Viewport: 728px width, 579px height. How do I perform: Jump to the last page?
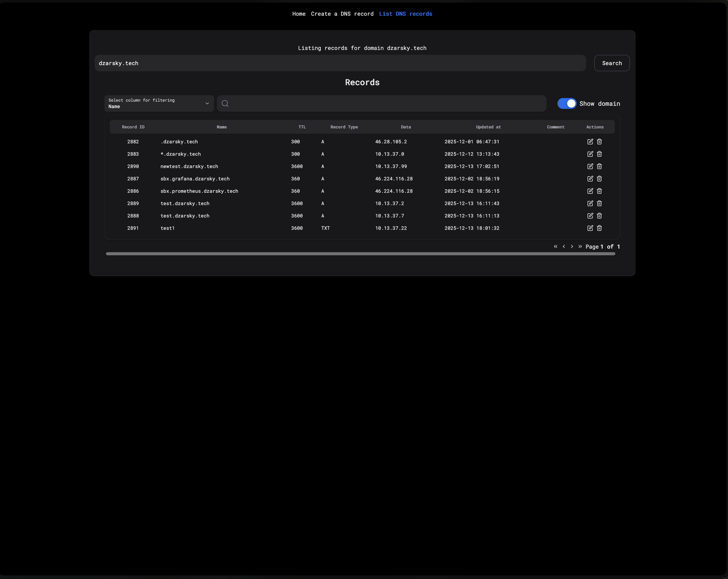(580, 247)
